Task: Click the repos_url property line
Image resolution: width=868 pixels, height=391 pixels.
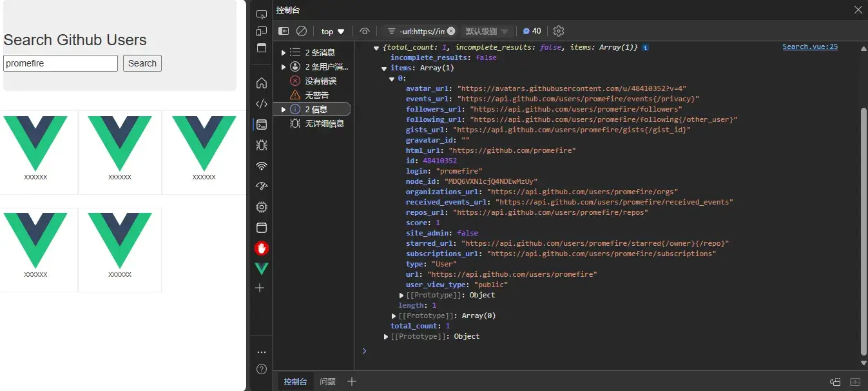Action: coord(527,212)
